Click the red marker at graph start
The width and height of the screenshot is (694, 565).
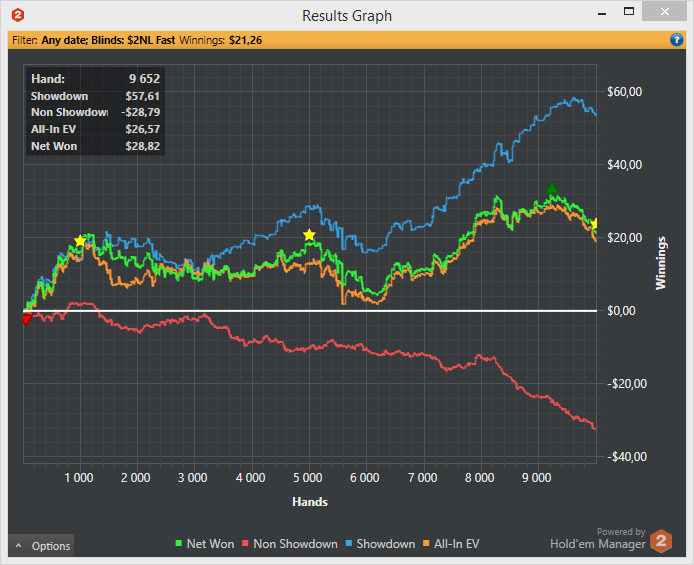26,318
